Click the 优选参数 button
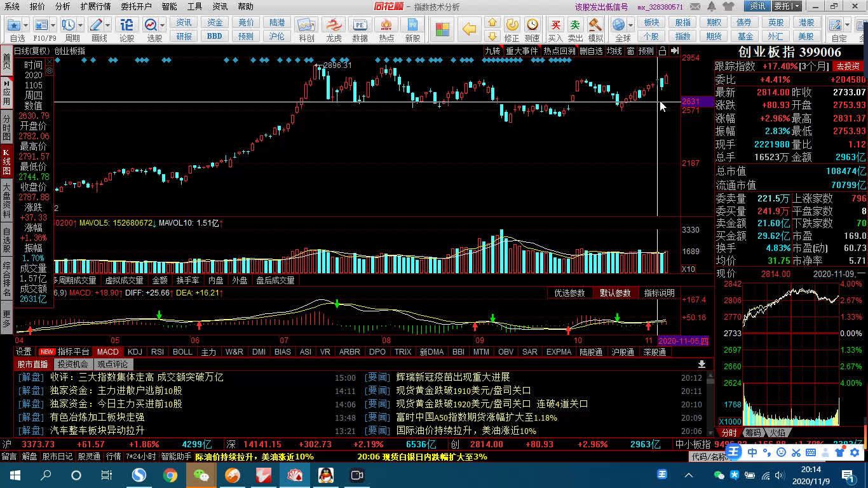Image resolution: width=868 pixels, height=488 pixels. point(569,293)
